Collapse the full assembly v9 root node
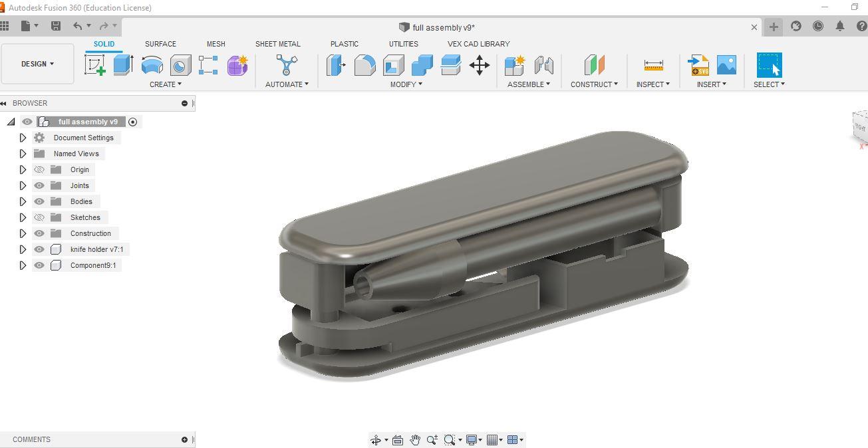This screenshot has height=448, width=868. [11, 122]
